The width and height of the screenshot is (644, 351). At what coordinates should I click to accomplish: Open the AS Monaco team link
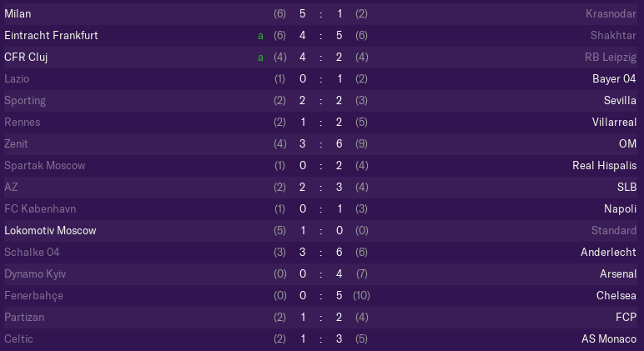(x=609, y=339)
